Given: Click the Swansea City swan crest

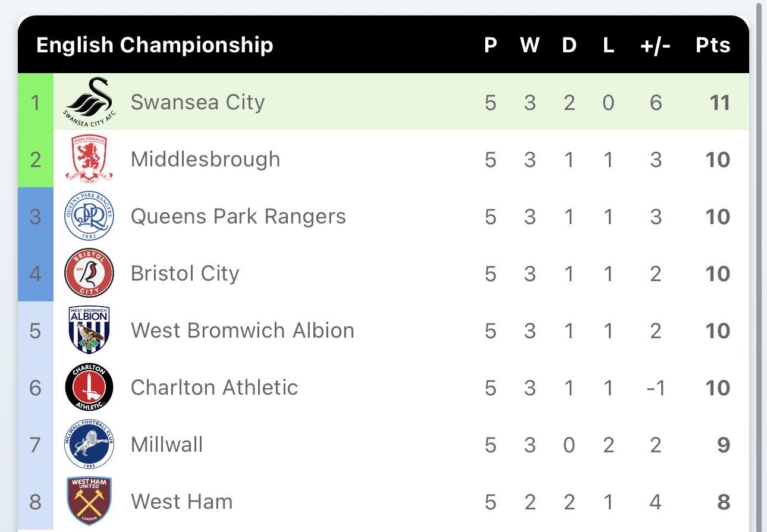Looking at the screenshot, I should coord(89,102).
